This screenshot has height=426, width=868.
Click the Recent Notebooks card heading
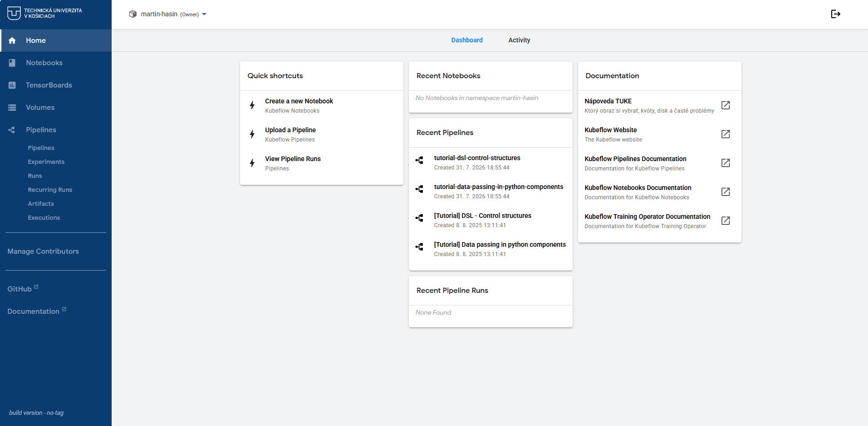click(448, 76)
